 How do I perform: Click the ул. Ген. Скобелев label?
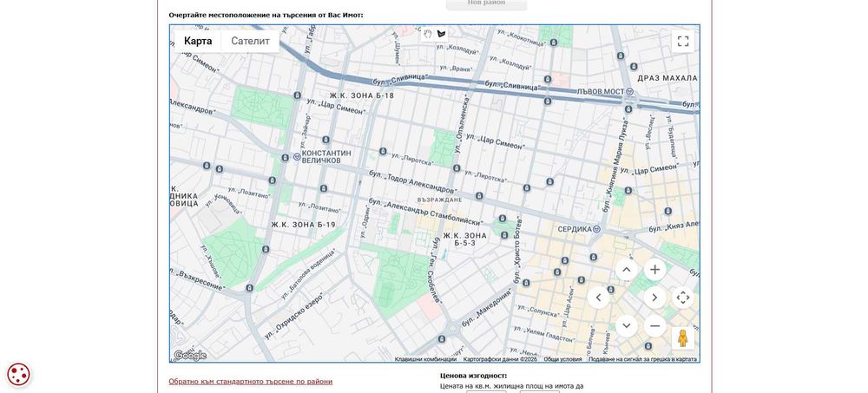433,272
